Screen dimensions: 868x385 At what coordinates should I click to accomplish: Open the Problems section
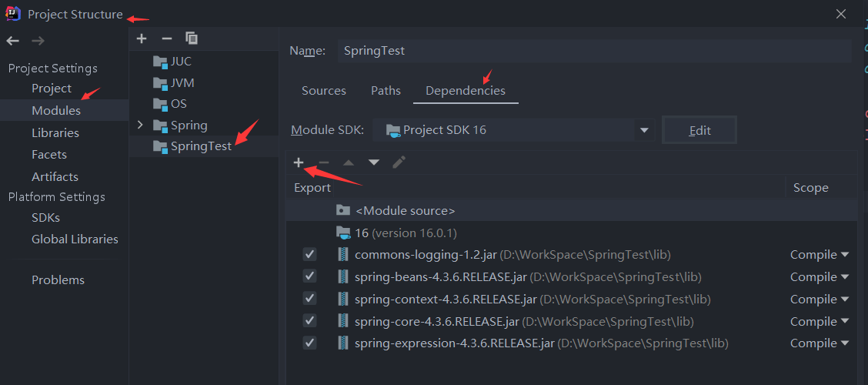(x=58, y=280)
